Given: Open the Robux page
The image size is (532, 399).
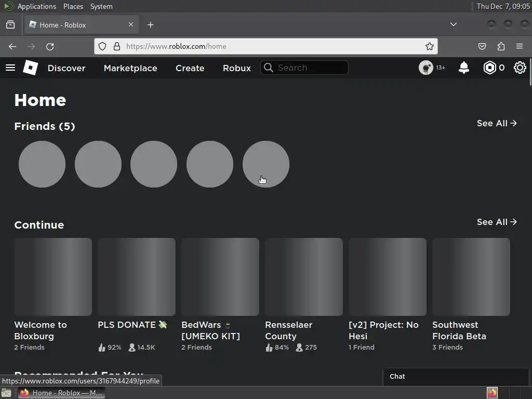Looking at the screenshot, I should click(x=237, y=68).
